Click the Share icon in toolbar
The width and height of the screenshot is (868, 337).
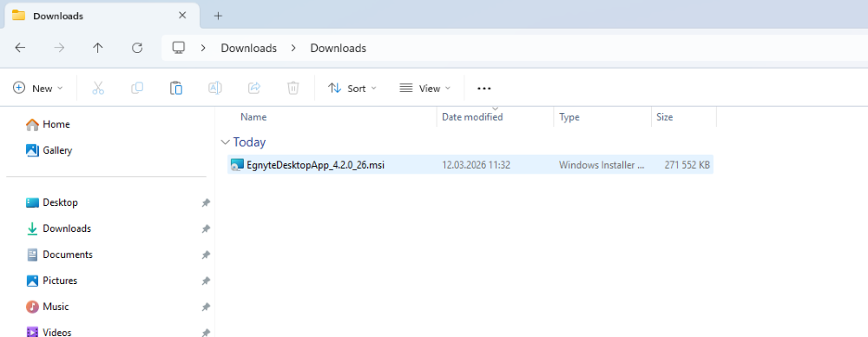(254, 88)
